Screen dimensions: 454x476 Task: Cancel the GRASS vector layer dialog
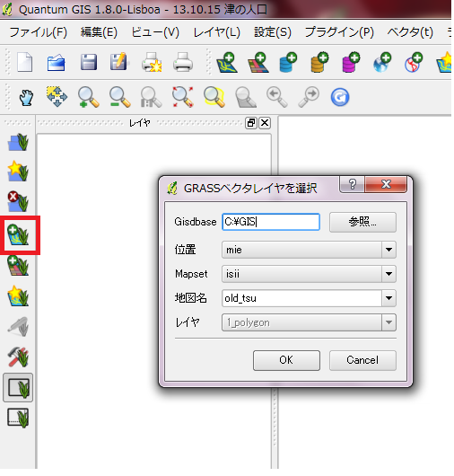tap(362, 360)
